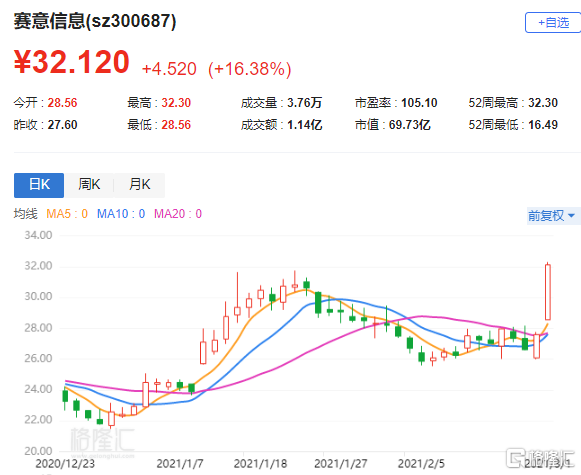Open the 前复权 adjustment dropdown
Screen dimensions: 581x475
click(x=552, y=215)
